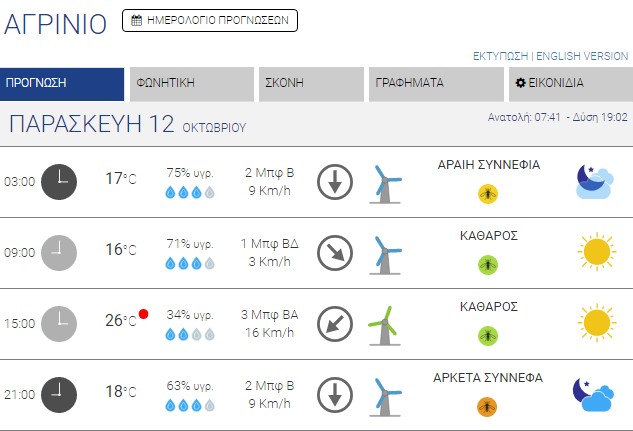Click the 03:00 partly cloudy night icon
This screenshot has width=633, height=431.
(594, 181)
